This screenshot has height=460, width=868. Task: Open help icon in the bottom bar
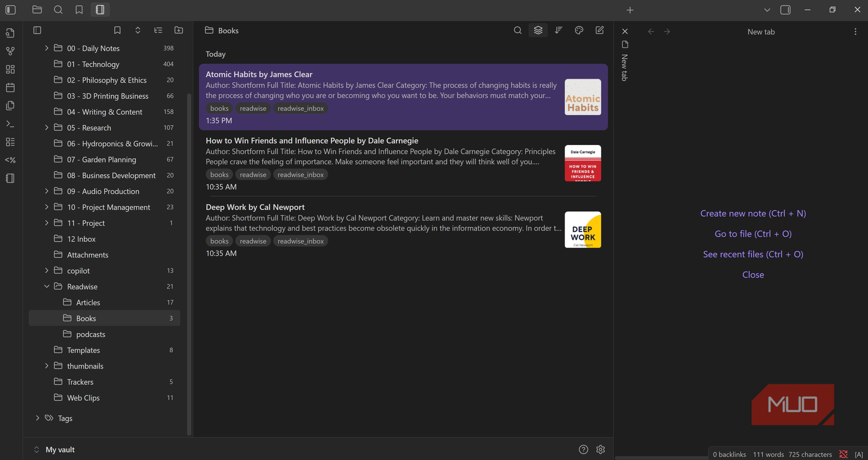[583, 449]
